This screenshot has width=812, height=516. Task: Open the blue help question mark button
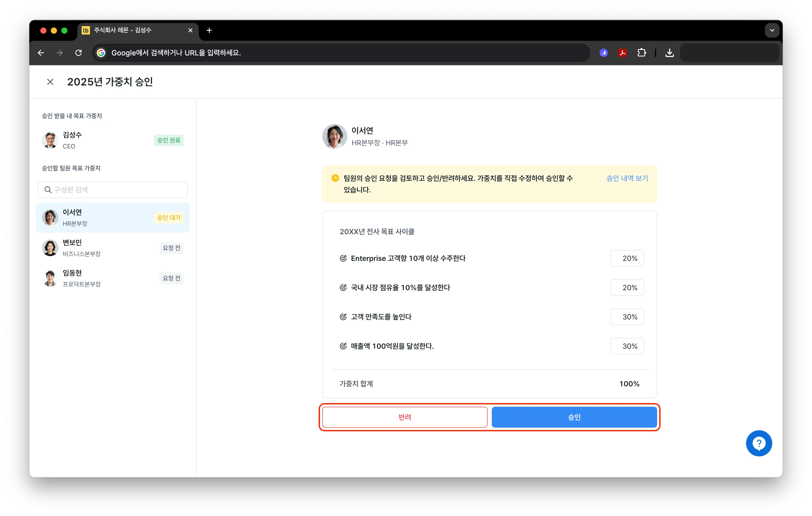759,443
